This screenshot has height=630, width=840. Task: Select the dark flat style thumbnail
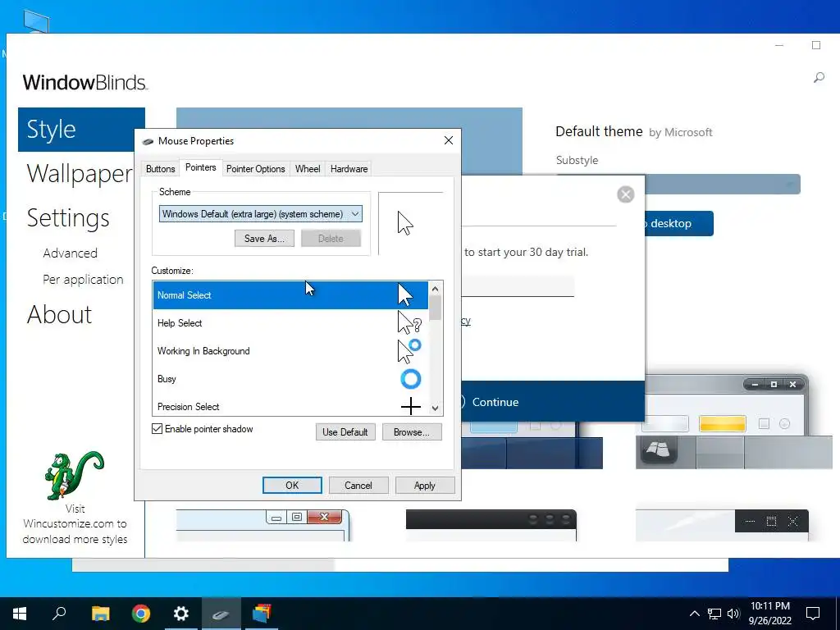tap(722, 526)
